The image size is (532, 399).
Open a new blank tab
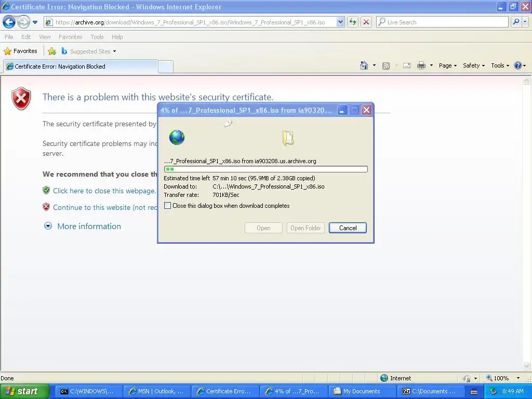166,67
